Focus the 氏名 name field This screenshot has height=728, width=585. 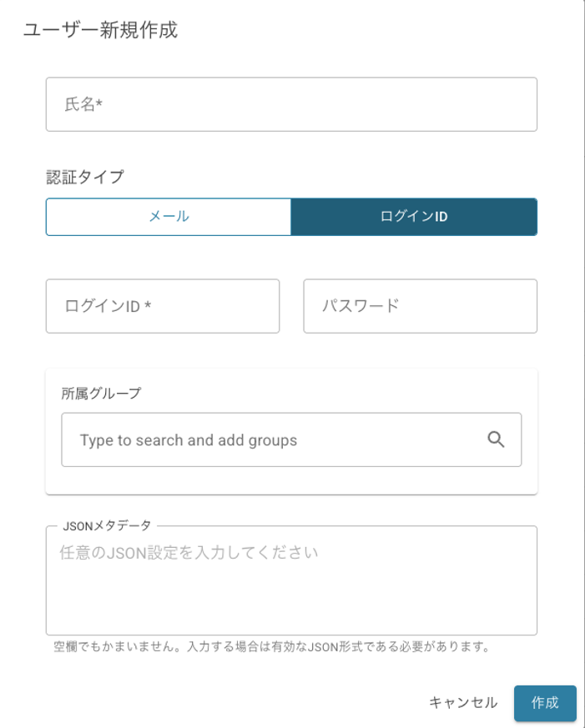point(291,104)
